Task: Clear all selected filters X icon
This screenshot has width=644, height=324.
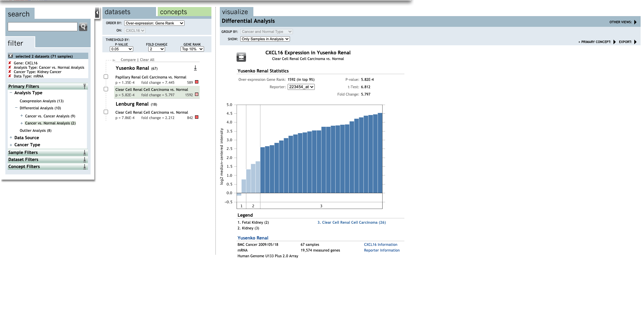Action: (11, 56)
